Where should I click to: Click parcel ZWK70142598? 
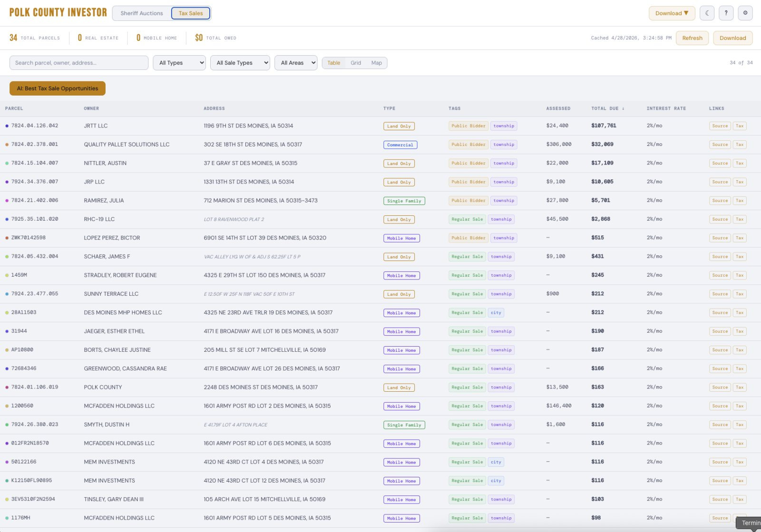(x=29, y=238)
